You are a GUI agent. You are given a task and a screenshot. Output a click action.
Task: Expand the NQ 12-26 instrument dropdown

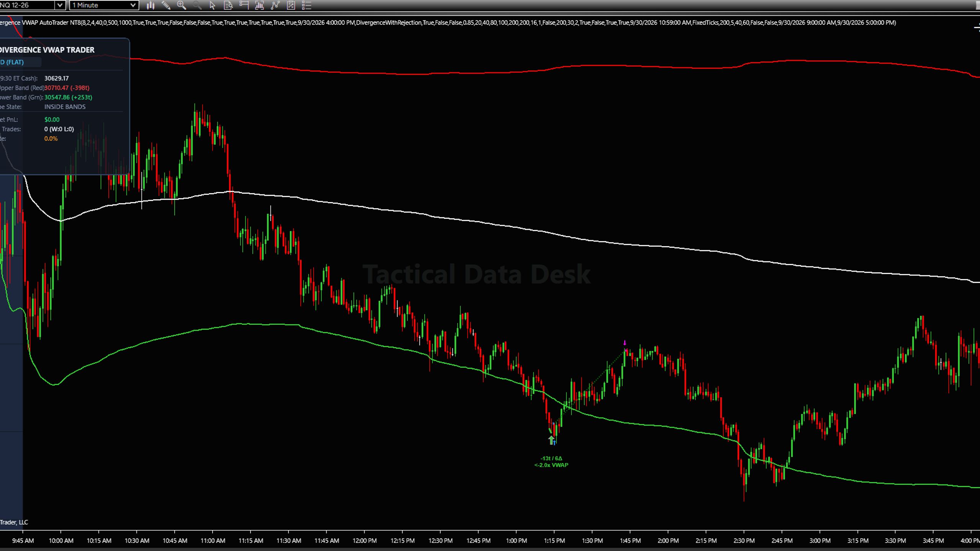(x=60, y=5)
